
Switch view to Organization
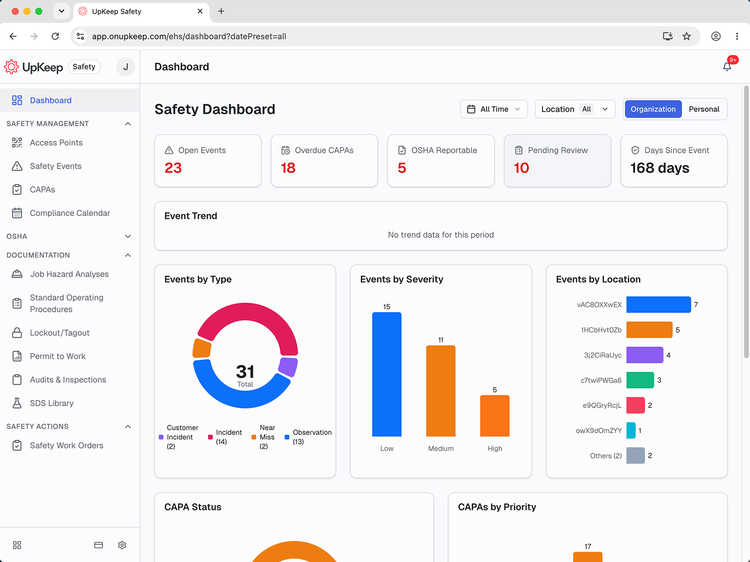[x=653, y=109]
